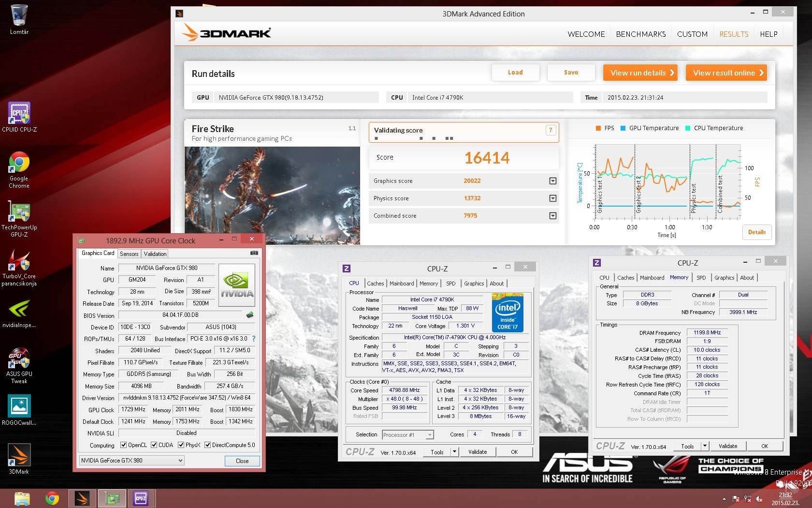Open WELCOME tab in 3DMark
Screen dimensions: 812x508
point(586,34)
